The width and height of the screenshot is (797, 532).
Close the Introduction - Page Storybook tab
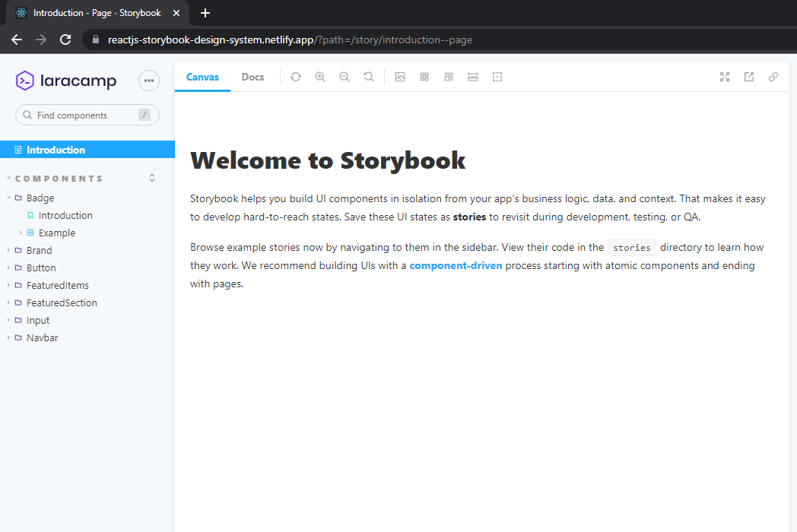coord(176,13)
